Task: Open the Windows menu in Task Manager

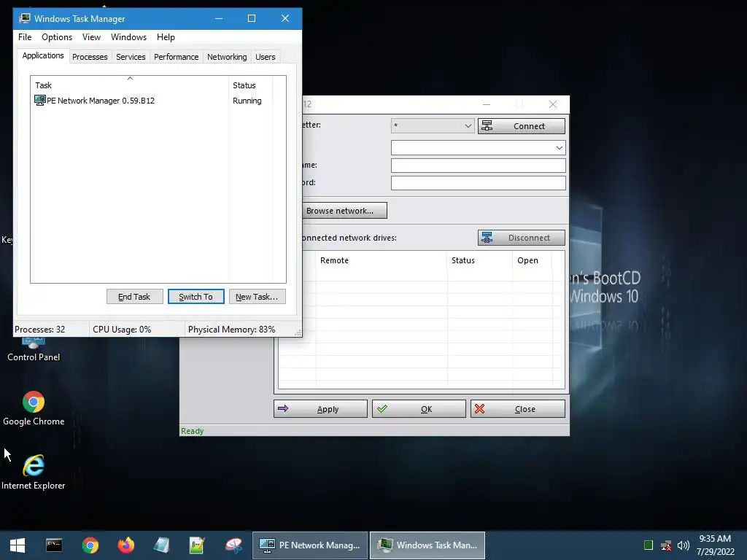Action: (x=128, y=37)
